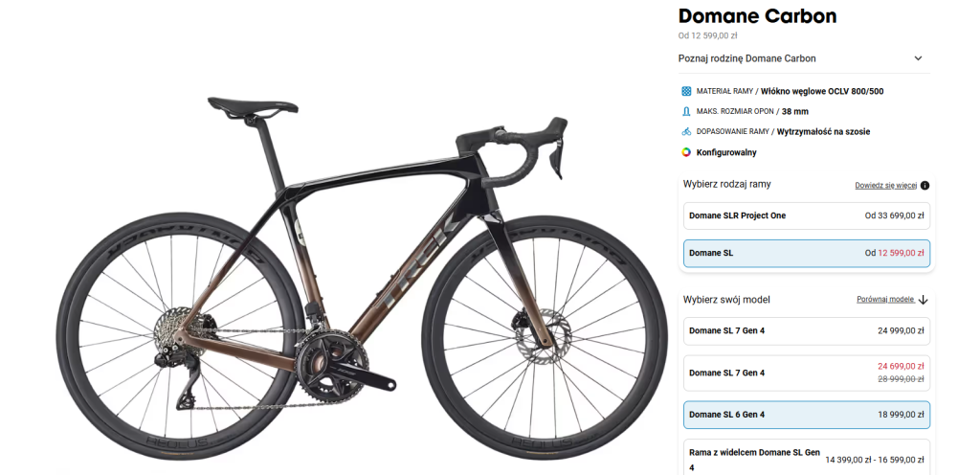Click the Od 12 599,00 zł price text

point(707,35)
